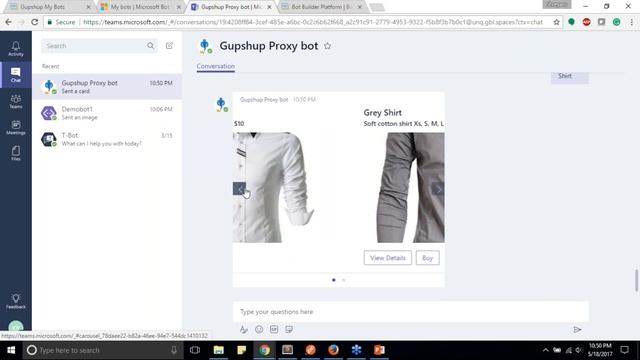Open the text format options icon

[x=244, y=329]
